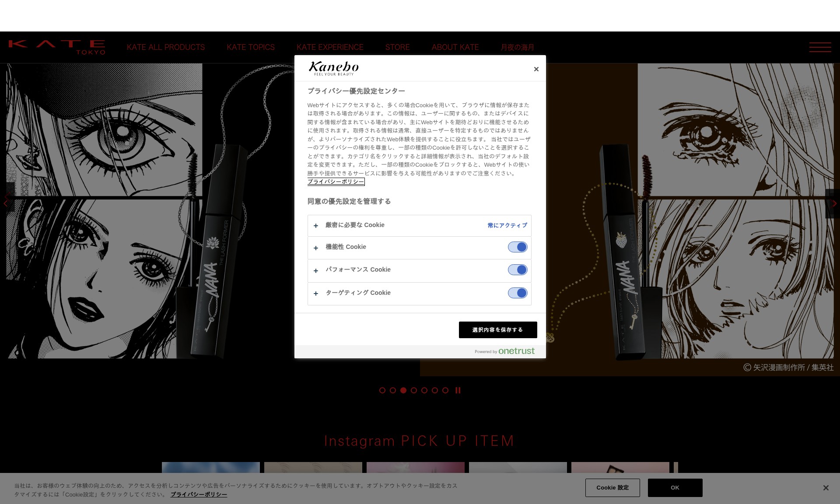This screenshot has width=840, height=504.
Task: Open KATE ALL PRODUCTS menu
Action: click(x=166, y=47)
